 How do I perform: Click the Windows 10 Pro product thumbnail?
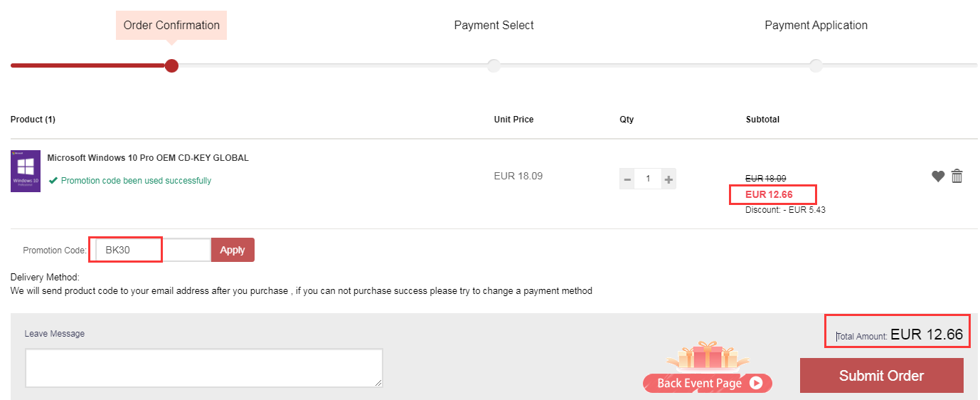tap(26, 171)
